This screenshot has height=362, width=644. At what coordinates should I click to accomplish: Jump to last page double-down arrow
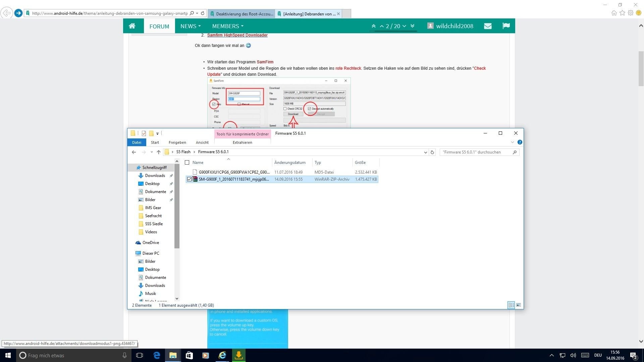click(x=413, y=26)
